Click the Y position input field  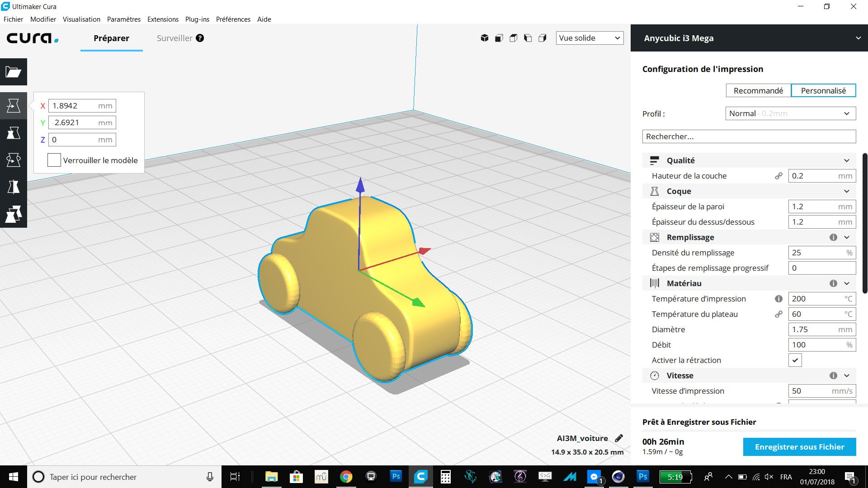(x=82, y=122)
